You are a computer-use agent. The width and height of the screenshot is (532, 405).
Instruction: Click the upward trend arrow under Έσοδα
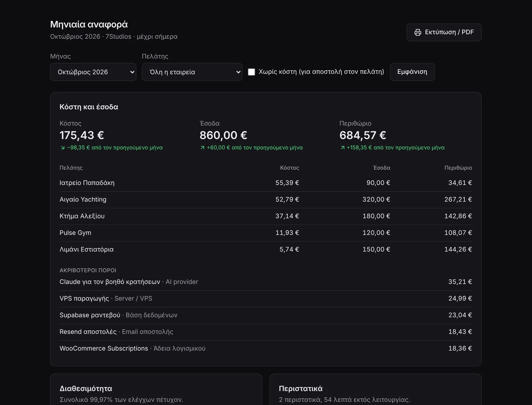pyautogui.click(x=202, y=147)
